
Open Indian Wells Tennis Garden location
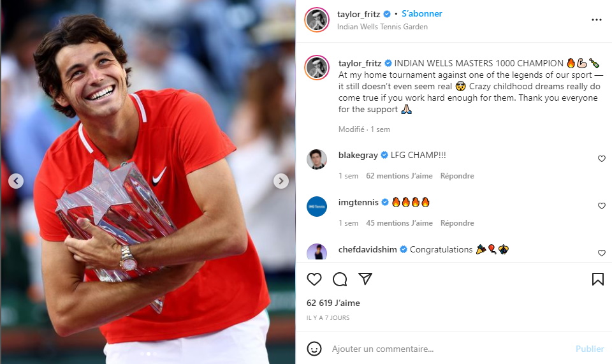pyautogui.click(x=382, y=27)
